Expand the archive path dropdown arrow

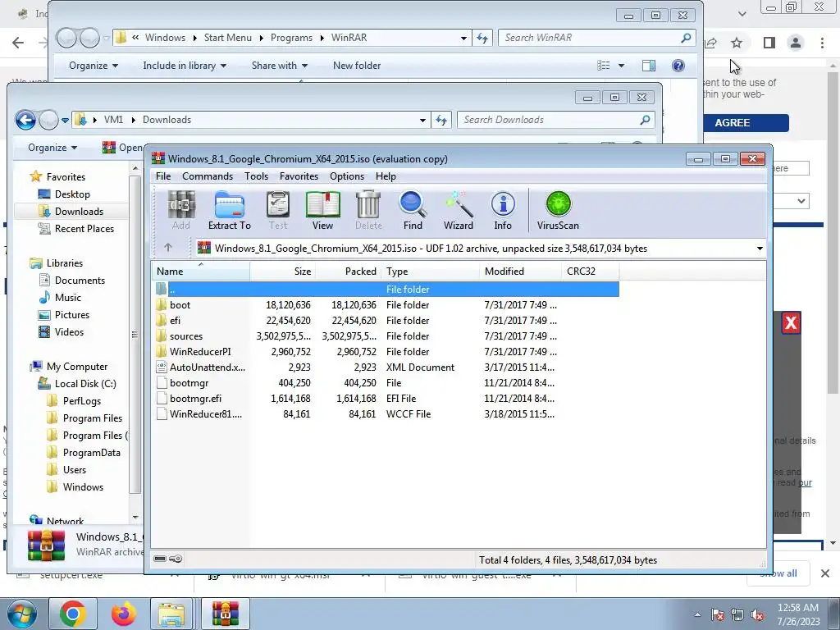(x=760, y=249)
